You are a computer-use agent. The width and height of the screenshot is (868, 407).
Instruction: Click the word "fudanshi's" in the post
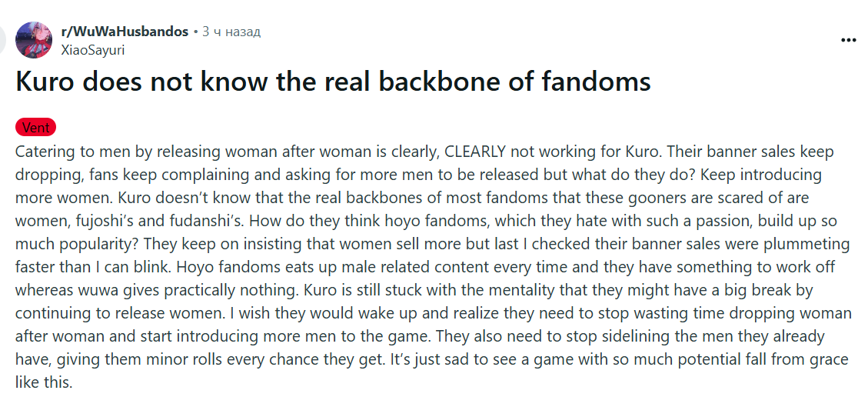point(215,221)
